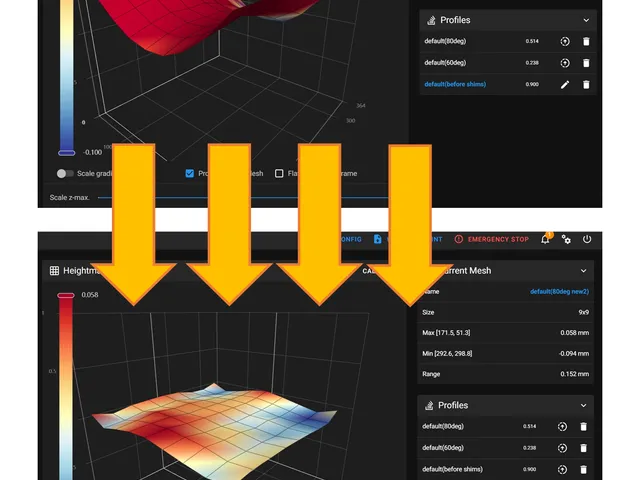The image size is (640, 480).
Task: Load default(before shims) profile in lower screenshot
Action: 562,469
